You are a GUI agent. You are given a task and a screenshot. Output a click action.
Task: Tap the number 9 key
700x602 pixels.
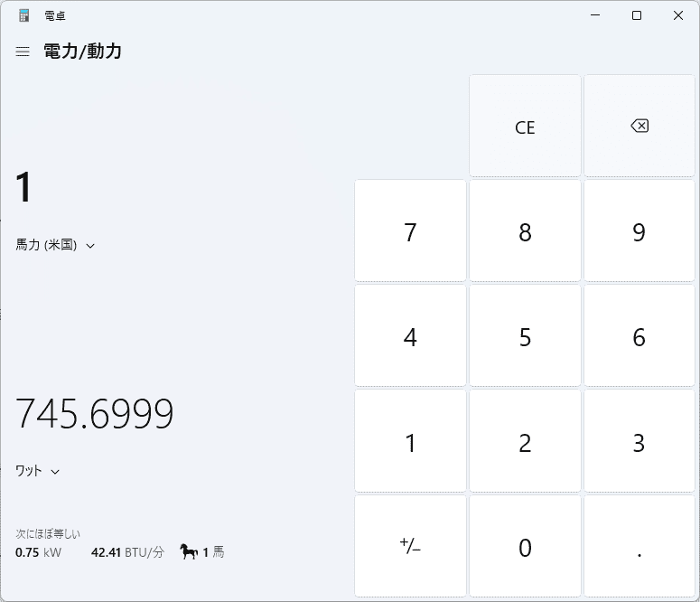[x=639, y=232]
